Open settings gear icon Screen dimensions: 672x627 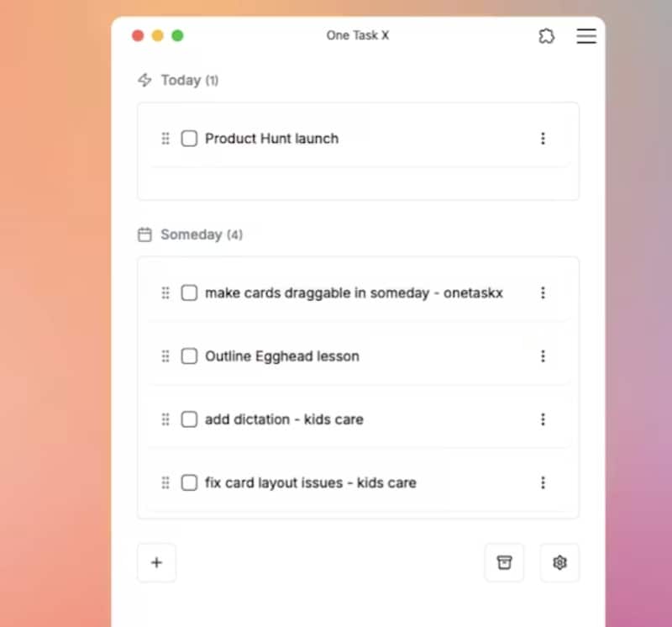(x=559, y=562)
